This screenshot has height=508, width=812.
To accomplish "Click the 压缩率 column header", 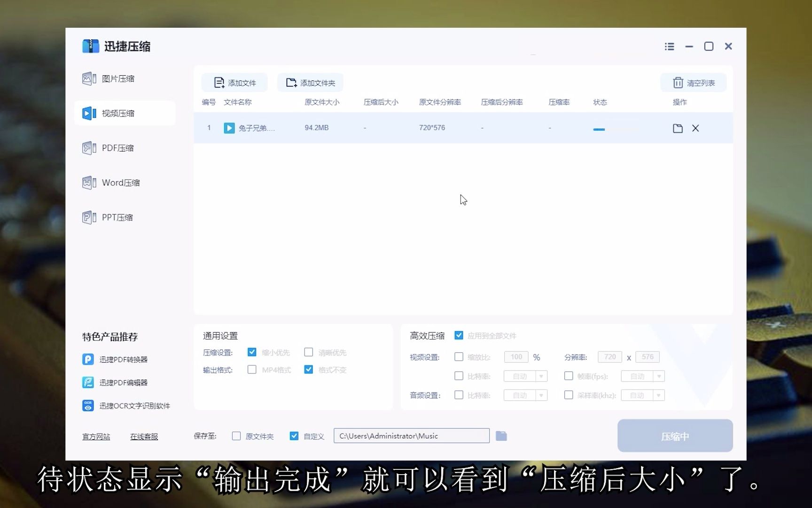I will (559, 102).
